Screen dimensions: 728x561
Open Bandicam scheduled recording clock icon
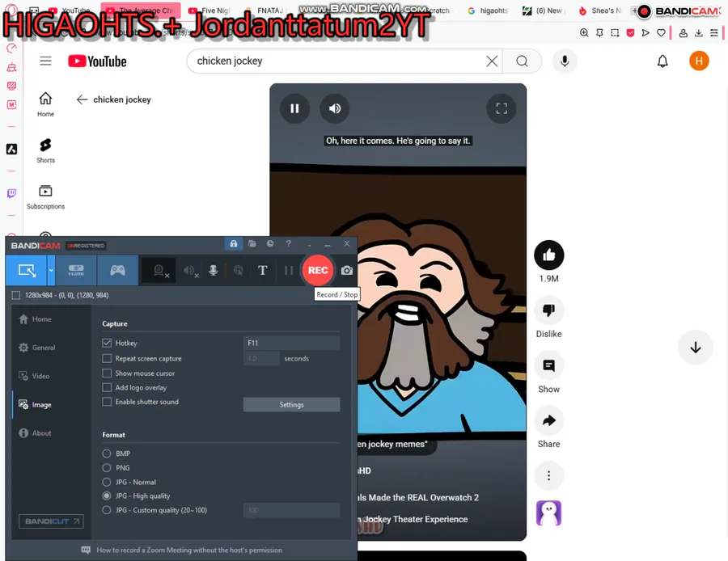coord(270,243)
